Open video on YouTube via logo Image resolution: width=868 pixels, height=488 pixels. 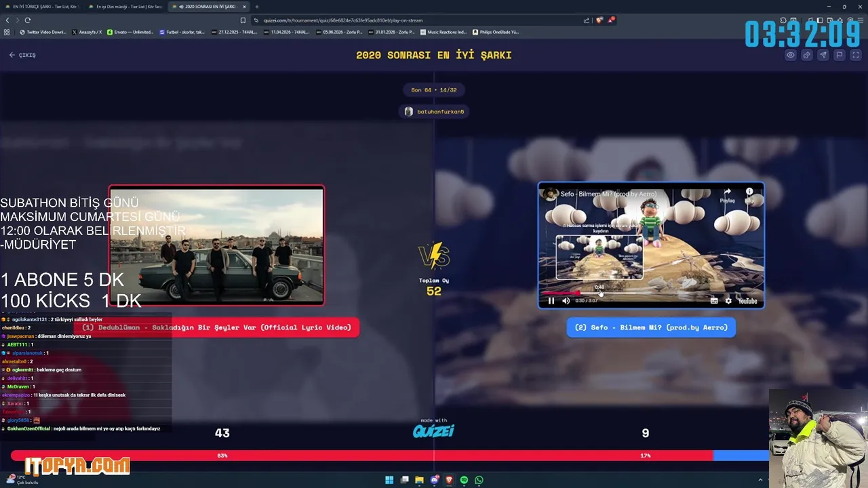[x=747, y=301]
